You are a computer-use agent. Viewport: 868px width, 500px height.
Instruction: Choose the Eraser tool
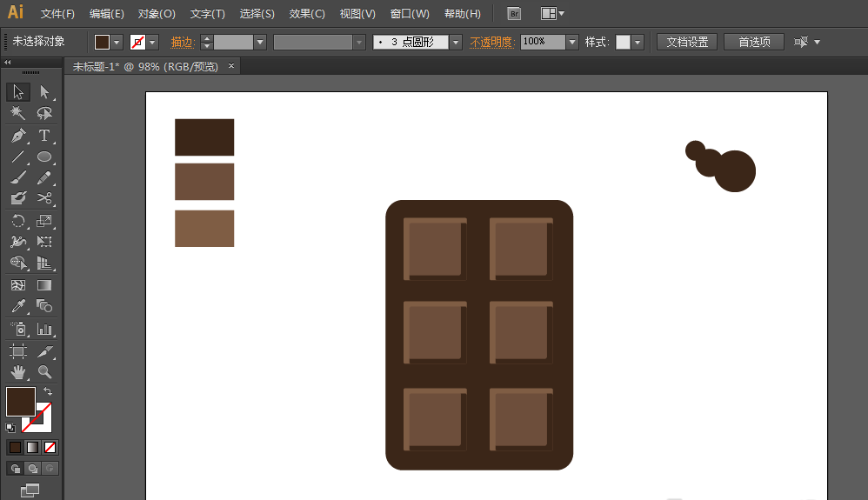pyautogui.click(x=18, y=198)
